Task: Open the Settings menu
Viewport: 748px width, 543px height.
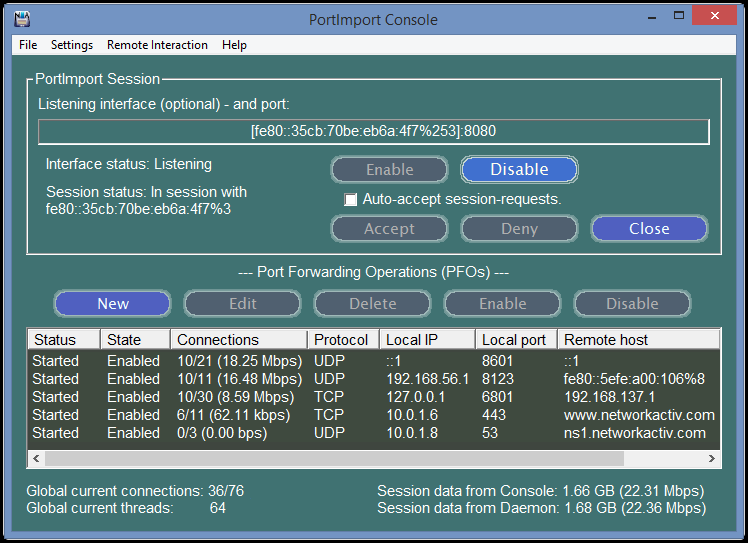Action: (x=72, y=45)
